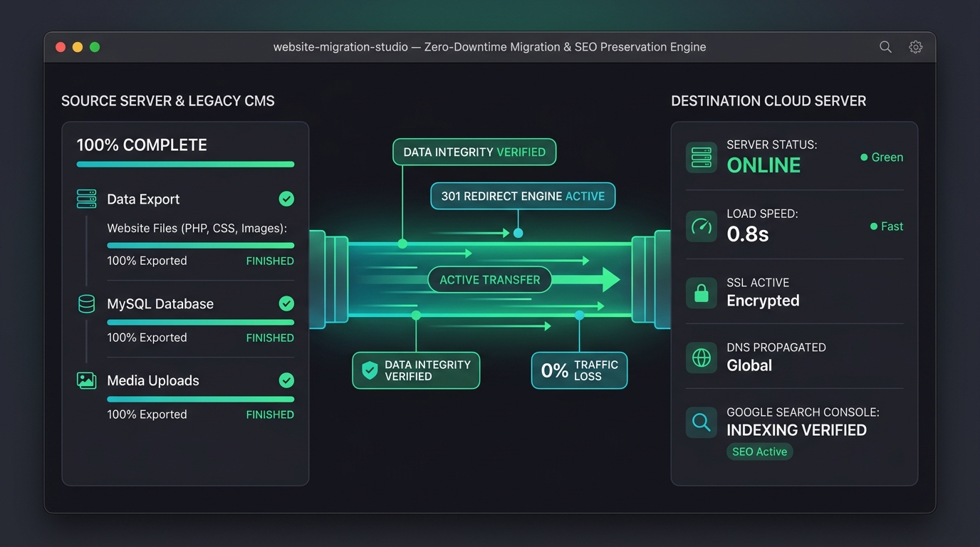Click the Active Transfer pill
This screenshot has width=980, height=547.
point(490,280)
